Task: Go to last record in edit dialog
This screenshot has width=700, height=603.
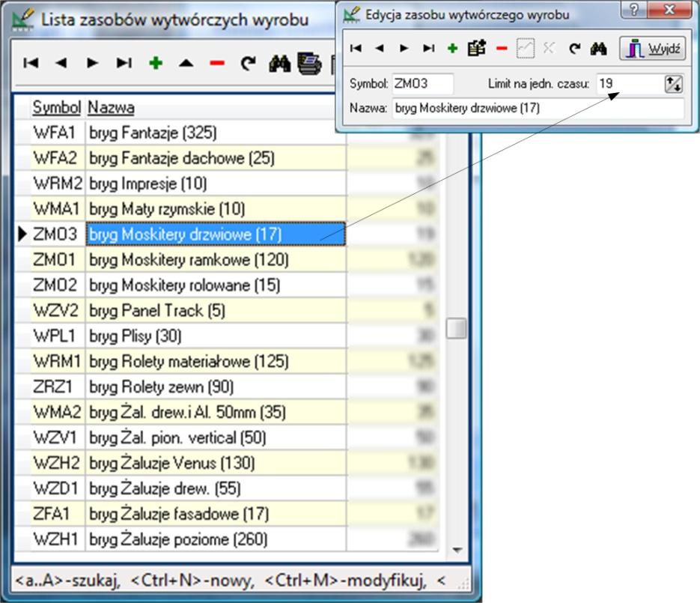Action: (428, 48)
